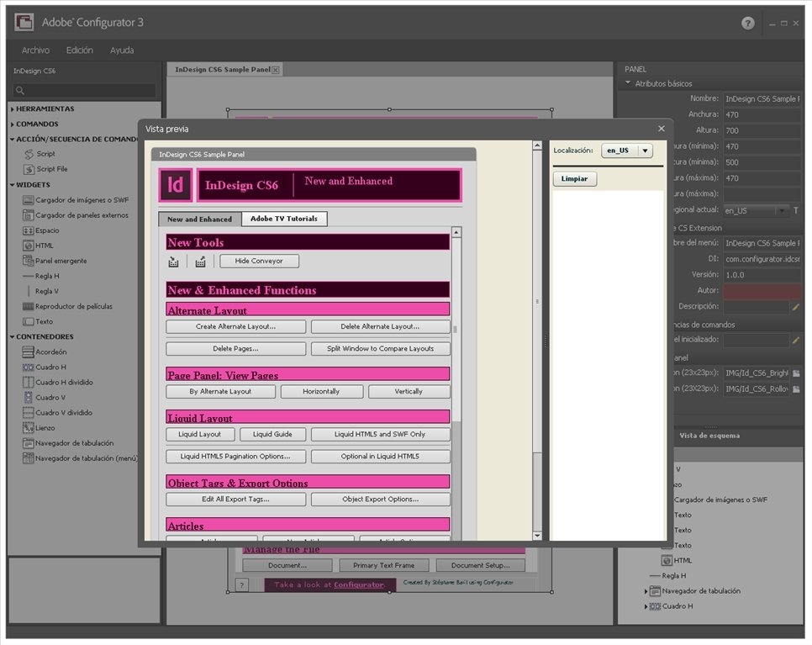Click the edit pencil beside Descripción
Viewport: 812px width, 645px height.
(796, 307)
